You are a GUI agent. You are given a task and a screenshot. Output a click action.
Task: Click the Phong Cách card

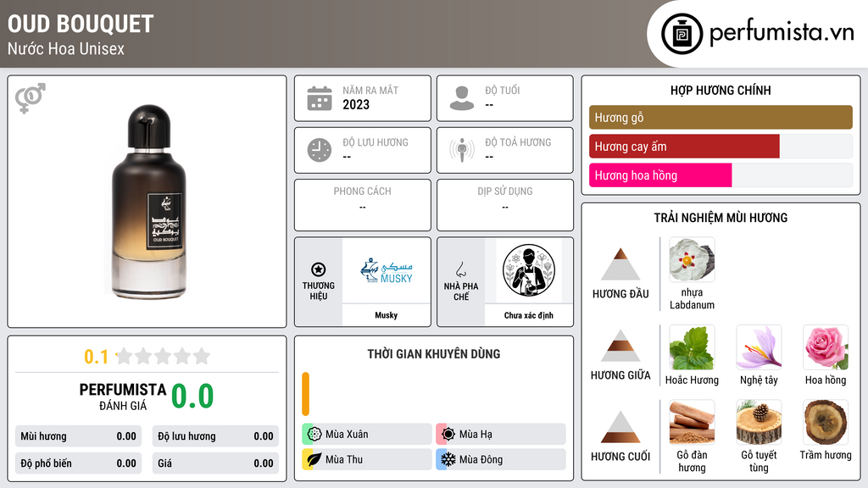tap(363, 205)
